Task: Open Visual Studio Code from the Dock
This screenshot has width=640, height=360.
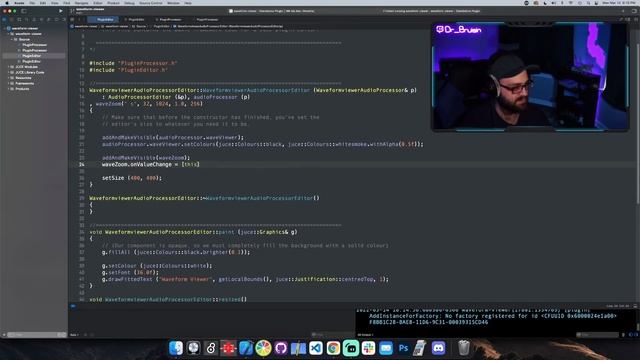Action: point(316,348)
